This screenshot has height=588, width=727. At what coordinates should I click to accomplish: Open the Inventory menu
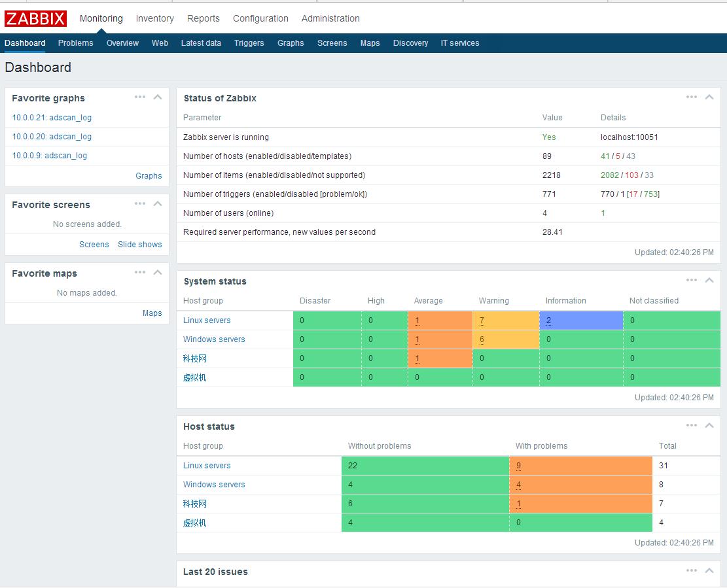click(x=154, y=18)
